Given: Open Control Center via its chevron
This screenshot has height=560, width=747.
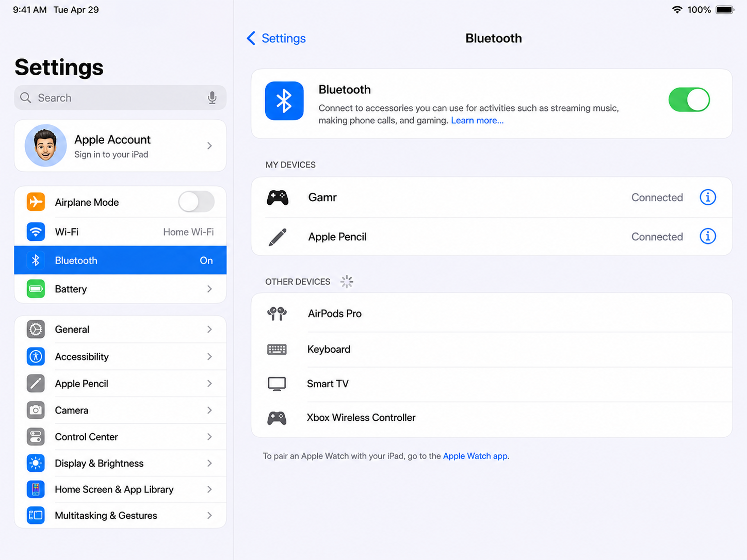Looking at the screenshot, I should click(209, 437).
